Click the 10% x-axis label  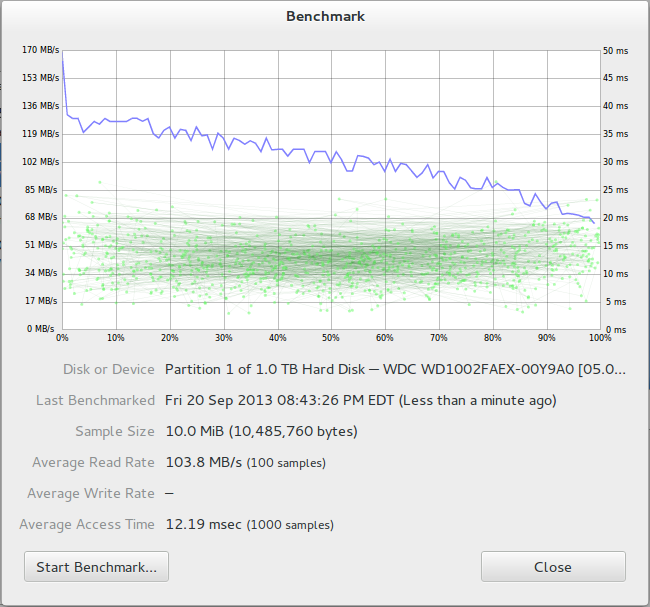tap(116, 337)
